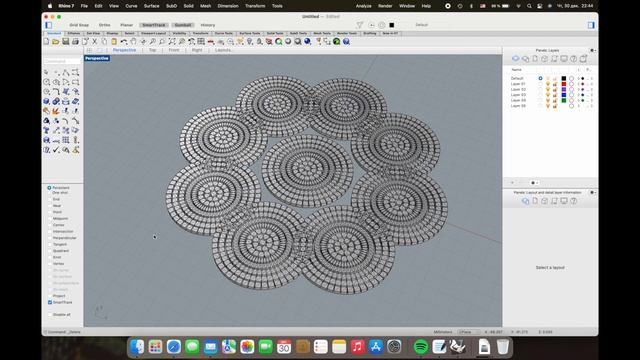
Task: Open the Layout panel gear dropdown
Action: click(593, 192)
